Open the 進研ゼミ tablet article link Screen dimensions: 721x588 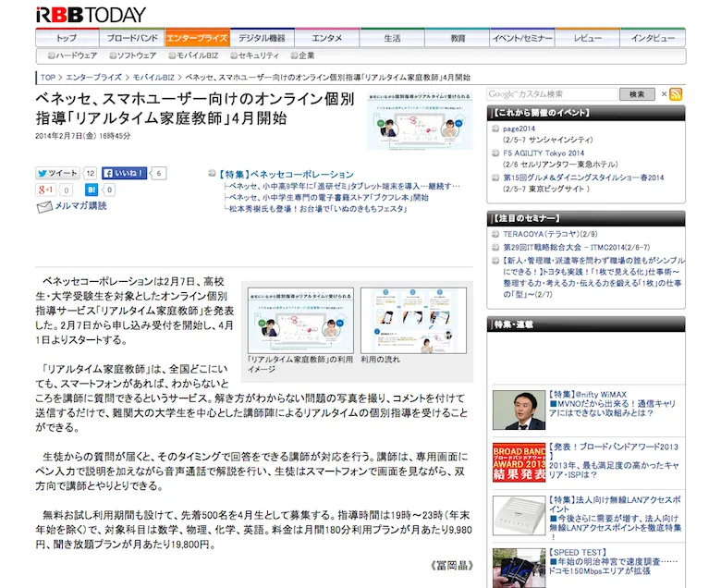pyautogui.click(x=345, y=186)
